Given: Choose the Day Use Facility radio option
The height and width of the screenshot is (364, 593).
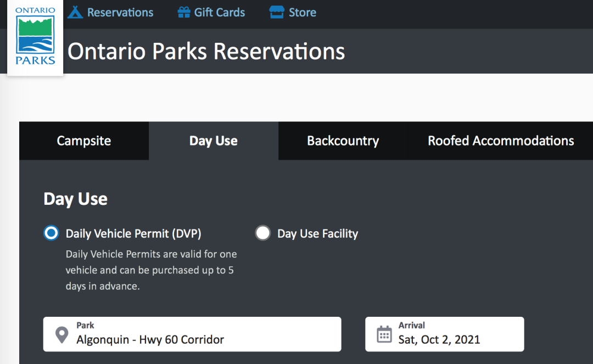Looking at the screenshot, I should coord(263,233).
